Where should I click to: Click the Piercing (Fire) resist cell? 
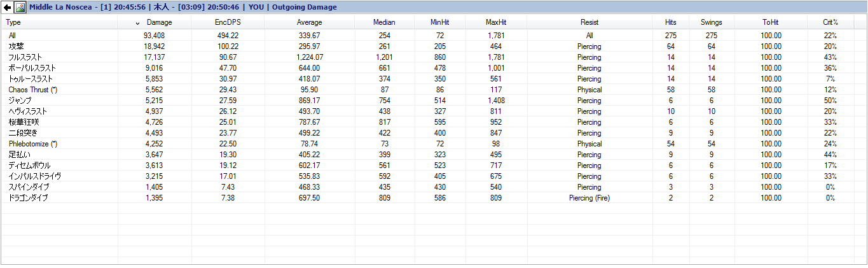(589, 198)
